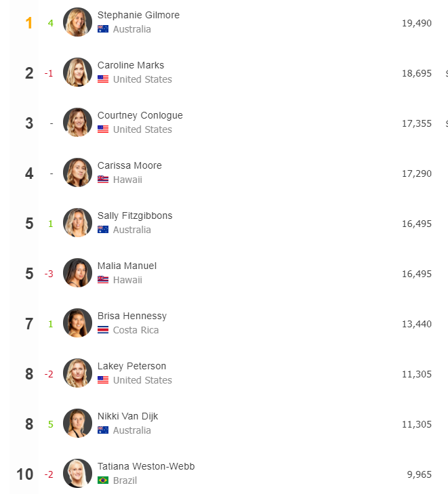
Task: Open Nikki Van Dijk's profile
Action: [x=127, y=416]
